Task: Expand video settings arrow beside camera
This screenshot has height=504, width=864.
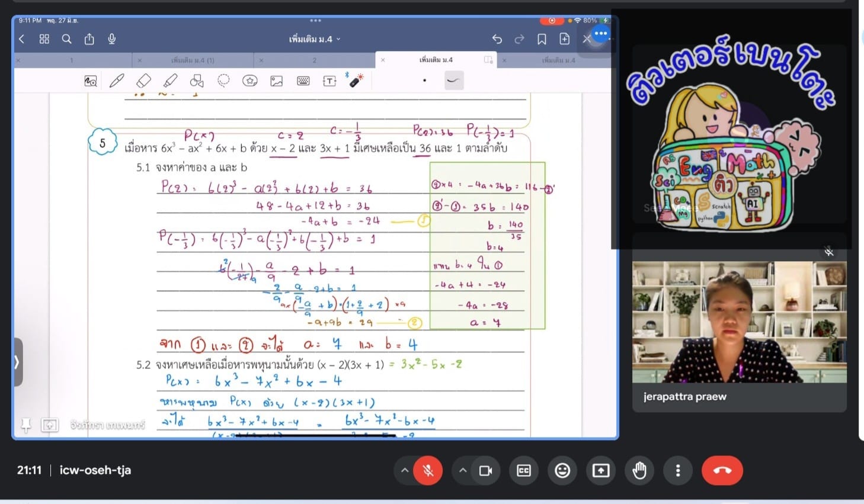Action: [463, 471]
